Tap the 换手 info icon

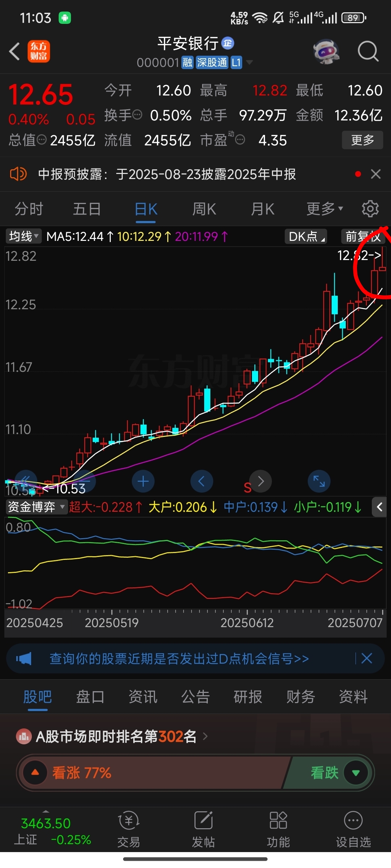[137, 115]
